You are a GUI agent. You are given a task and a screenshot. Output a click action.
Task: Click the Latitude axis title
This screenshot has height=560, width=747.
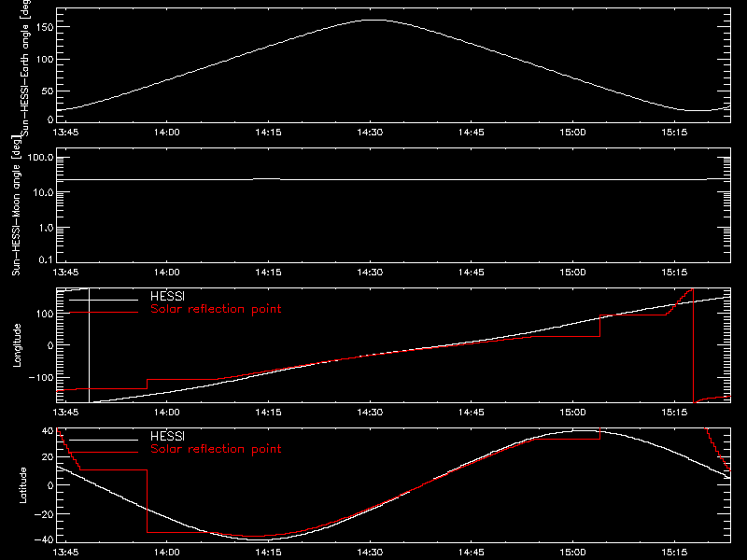coord(22,485)
